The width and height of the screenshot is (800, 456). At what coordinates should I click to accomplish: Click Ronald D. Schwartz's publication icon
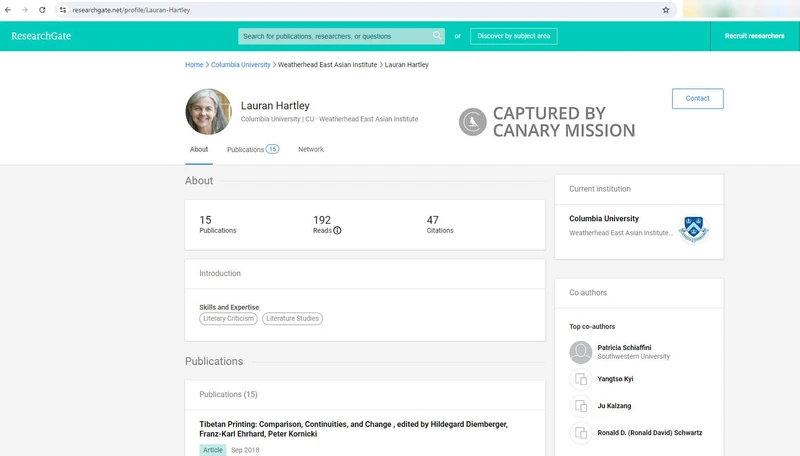[581, 433]
